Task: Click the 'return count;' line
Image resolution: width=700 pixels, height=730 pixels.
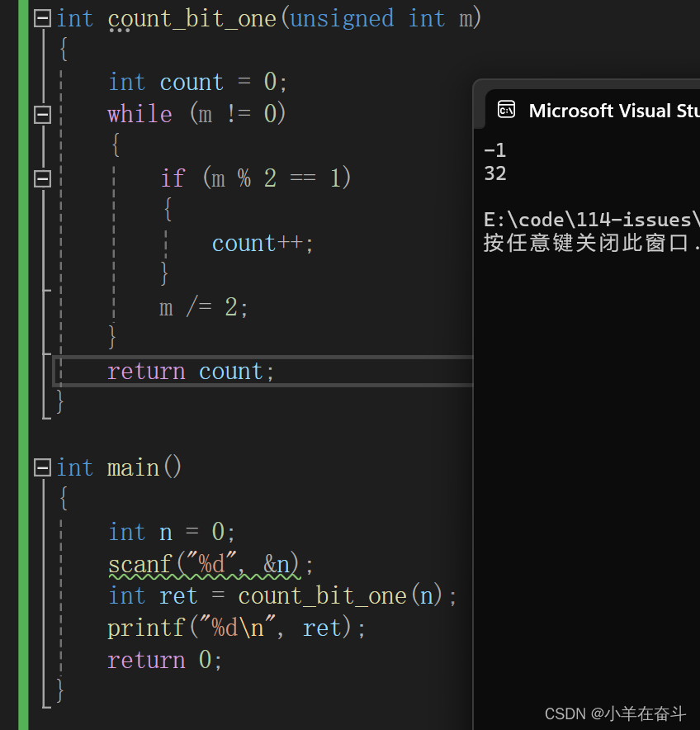Action: (x=191, y=372)
